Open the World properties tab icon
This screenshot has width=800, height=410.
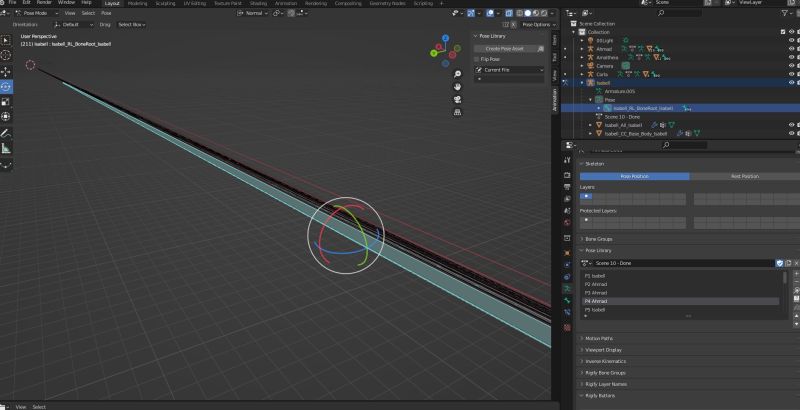coord(567,223)
